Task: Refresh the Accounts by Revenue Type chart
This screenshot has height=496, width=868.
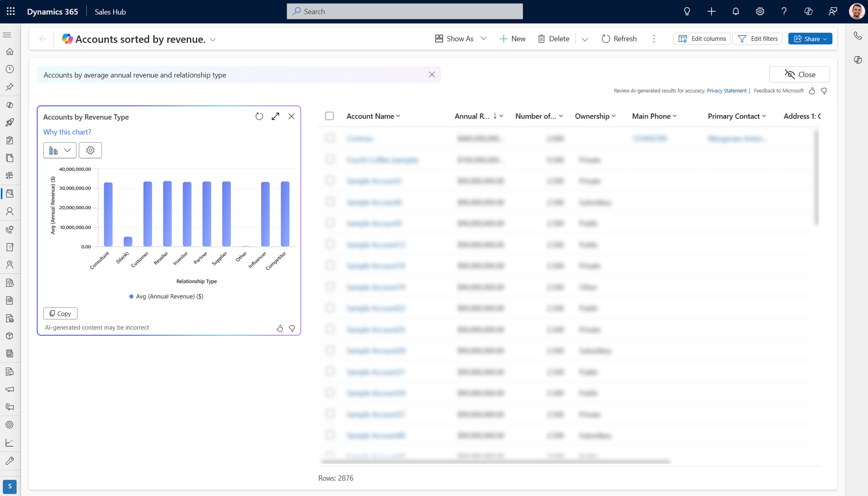Action: 259,116
